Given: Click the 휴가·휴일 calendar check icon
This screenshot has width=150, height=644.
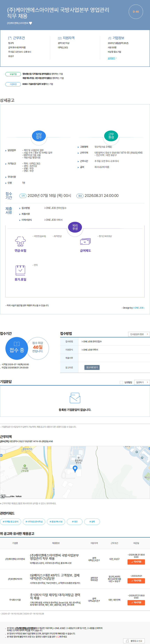Looking at the screenshot, I should (20, 270).
